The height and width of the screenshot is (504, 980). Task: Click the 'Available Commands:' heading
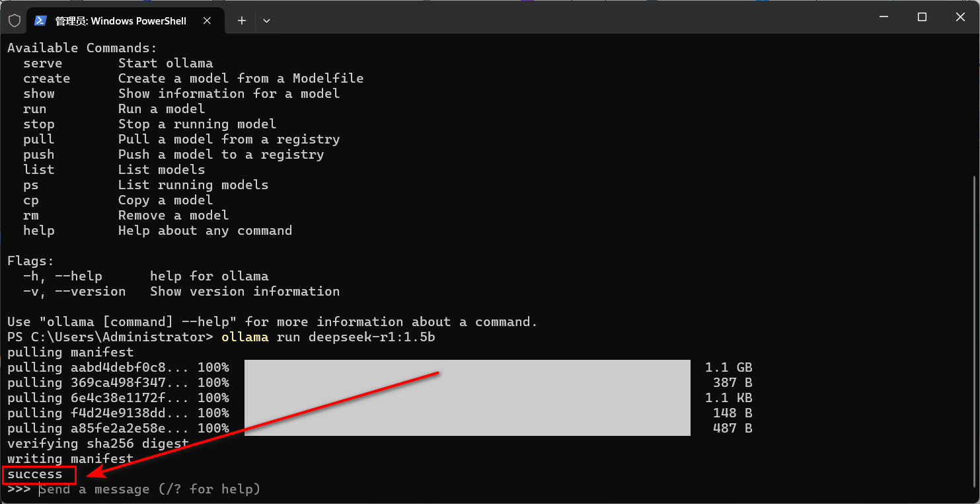[83, 48]
